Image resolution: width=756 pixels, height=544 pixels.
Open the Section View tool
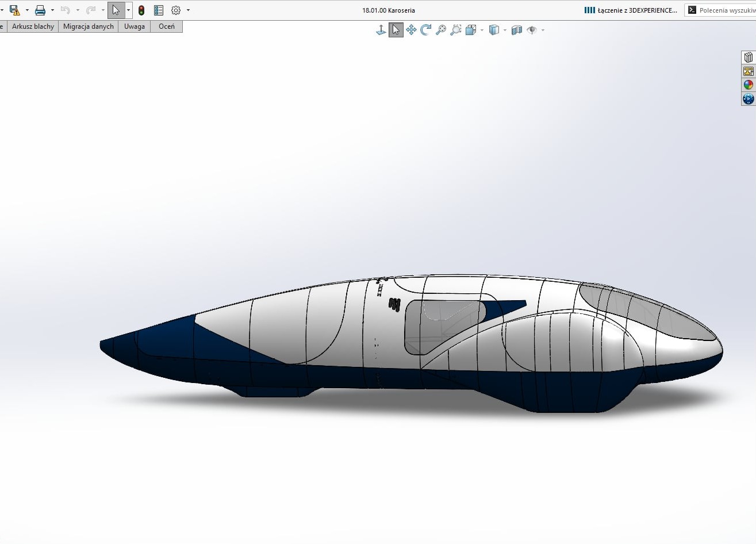point(517,29)
